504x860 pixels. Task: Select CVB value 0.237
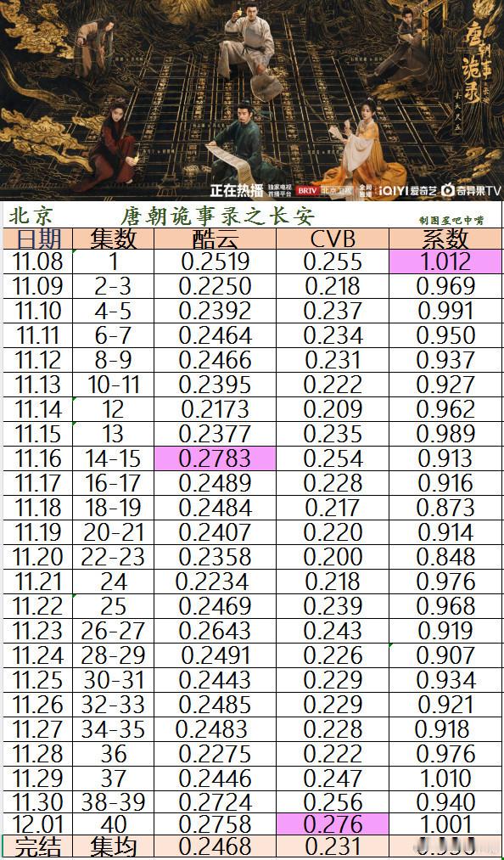click(x=333, y=311)
